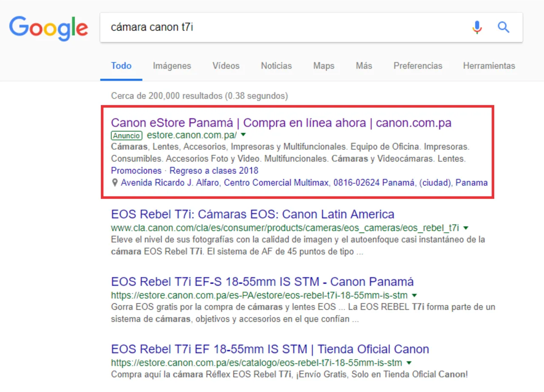
Task: Click the blue search magnifier icon
Action: click(x=504, y=27)
